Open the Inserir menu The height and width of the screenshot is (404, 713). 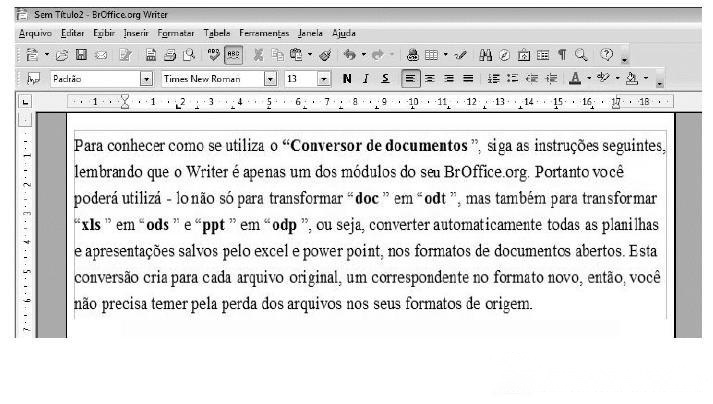(x=136, y=33)
